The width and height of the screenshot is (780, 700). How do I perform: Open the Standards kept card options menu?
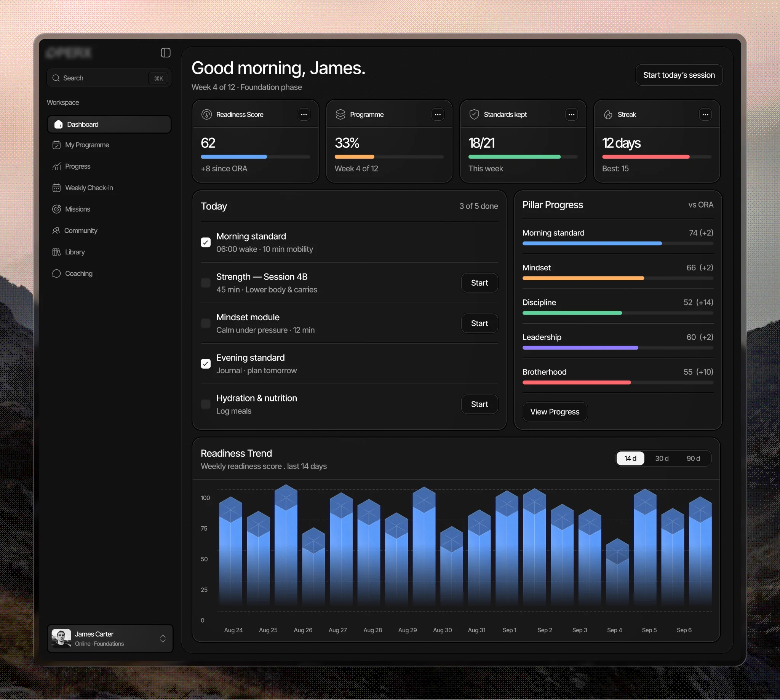572,115
